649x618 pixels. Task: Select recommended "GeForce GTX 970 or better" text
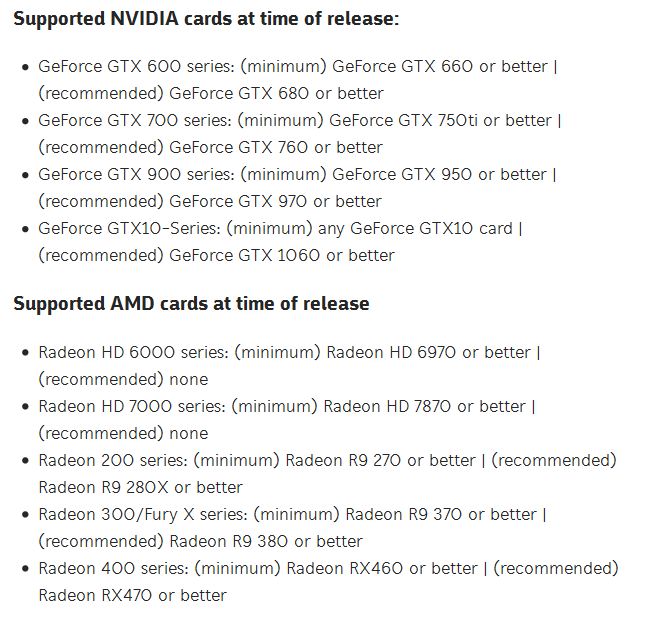pos(276,201)
